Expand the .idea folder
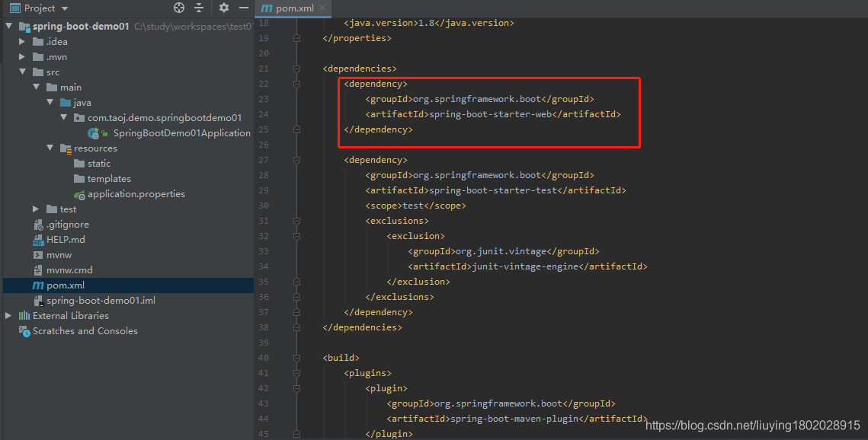868x440 pixels. tap(22, 41)
